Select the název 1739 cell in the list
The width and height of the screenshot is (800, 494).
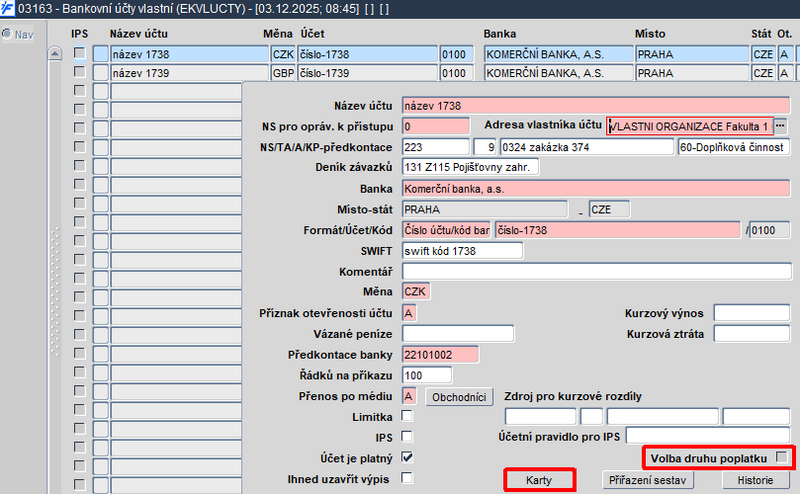[x=189, y=73]
